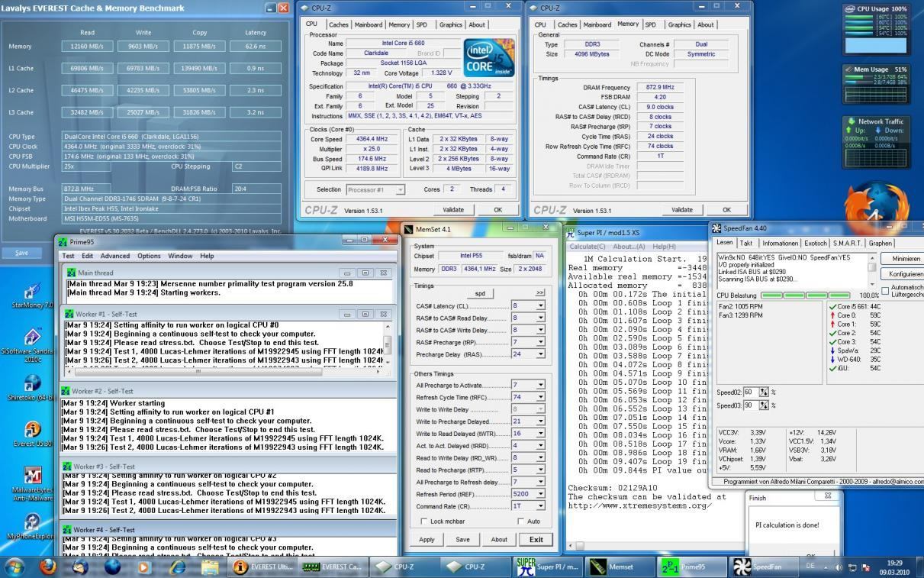The image size is (924, 578).
Task: Enable Lock mchbar checkbox in MemSet
Action: 424,521
